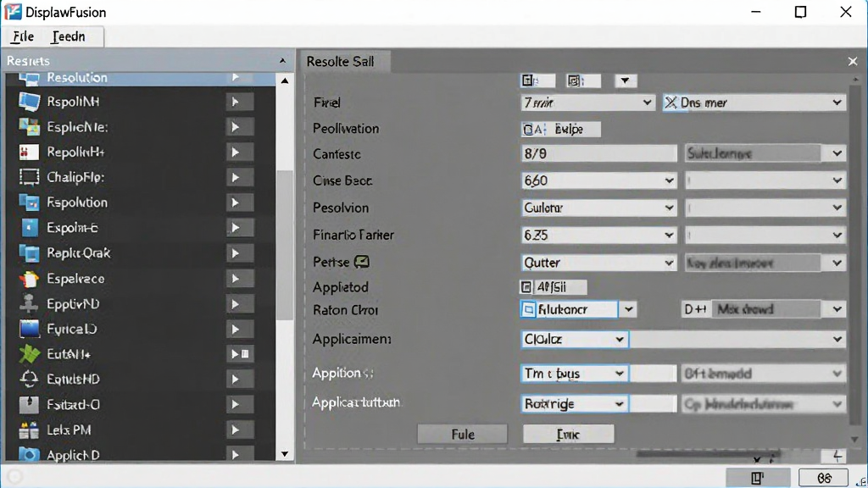Click the monitor icon beside RspoliNH
Screen dimensions: 868x488
29,102
